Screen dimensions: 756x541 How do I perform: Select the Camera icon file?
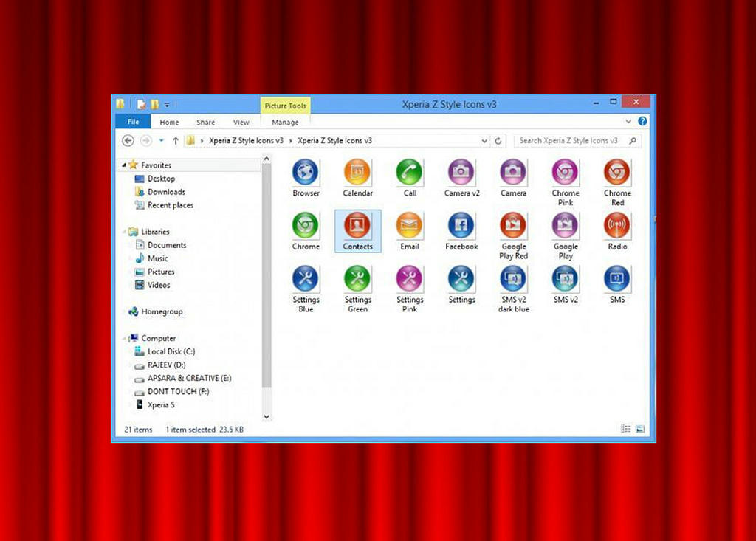tap(513, 179)
